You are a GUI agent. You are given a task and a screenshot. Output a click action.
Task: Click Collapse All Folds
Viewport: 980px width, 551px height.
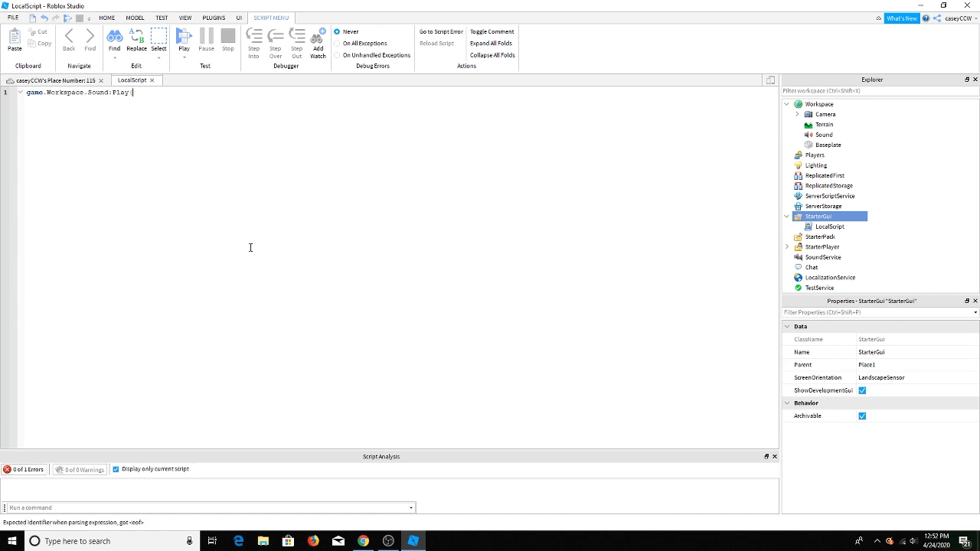pyautogui.click(x=492, y=55)
